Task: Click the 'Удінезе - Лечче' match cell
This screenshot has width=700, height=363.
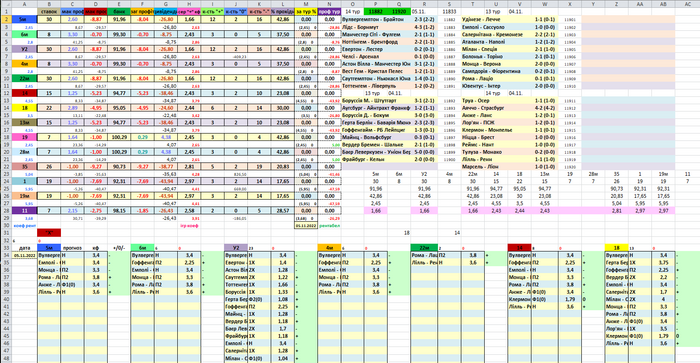Action: tap(496, 19)
